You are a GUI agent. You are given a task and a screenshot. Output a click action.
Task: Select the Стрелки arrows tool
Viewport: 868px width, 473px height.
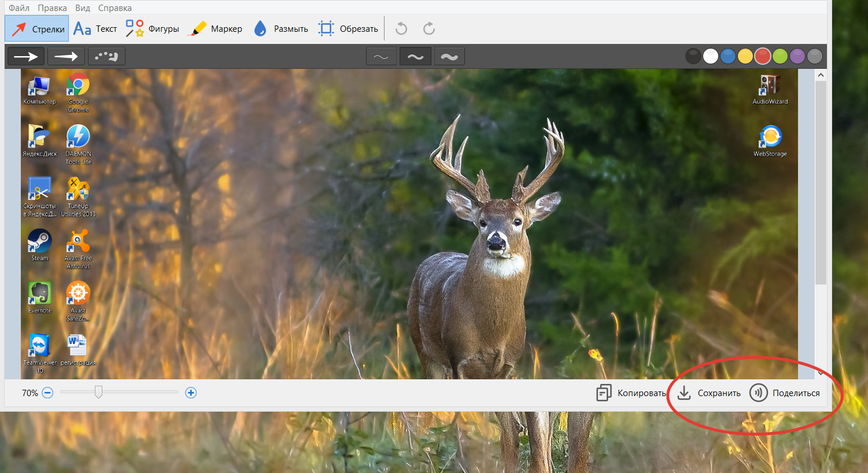coord(37,29)
